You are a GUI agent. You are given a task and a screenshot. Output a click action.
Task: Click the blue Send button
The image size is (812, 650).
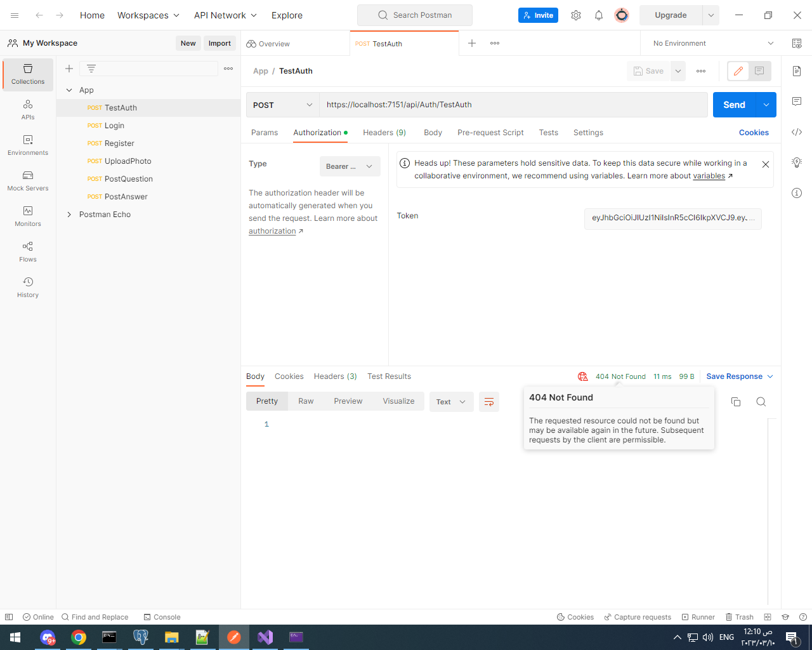(x=735, y=105)
